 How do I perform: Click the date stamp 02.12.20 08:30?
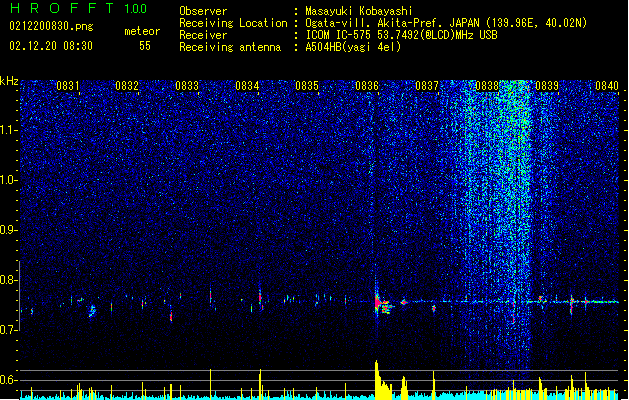coord(51,46)
